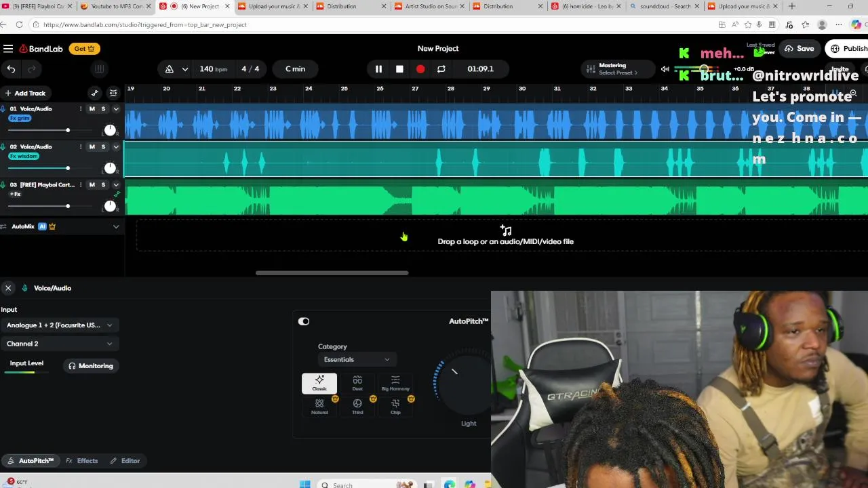This screenshot has width=868, height=488.
Task: Solo track 03 Playboi Carti
Action: [x=104, y=185]
